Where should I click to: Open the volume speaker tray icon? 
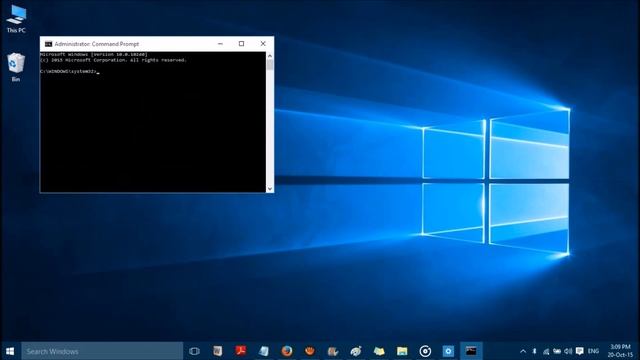tap(568, 351)
